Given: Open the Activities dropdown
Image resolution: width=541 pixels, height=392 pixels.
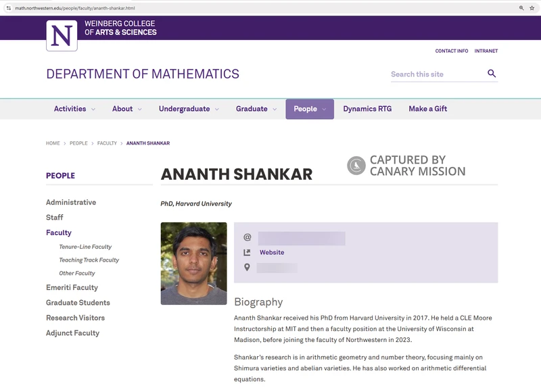Looking at the screenshot, I should [x=93, y=108].
